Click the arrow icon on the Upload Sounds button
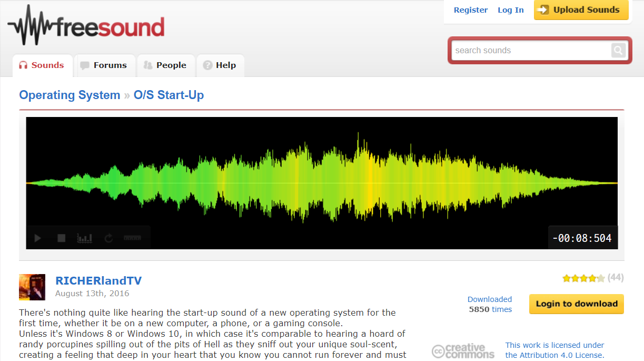The image size is (644, 361). pyautogui.click(x=544, y=10)
